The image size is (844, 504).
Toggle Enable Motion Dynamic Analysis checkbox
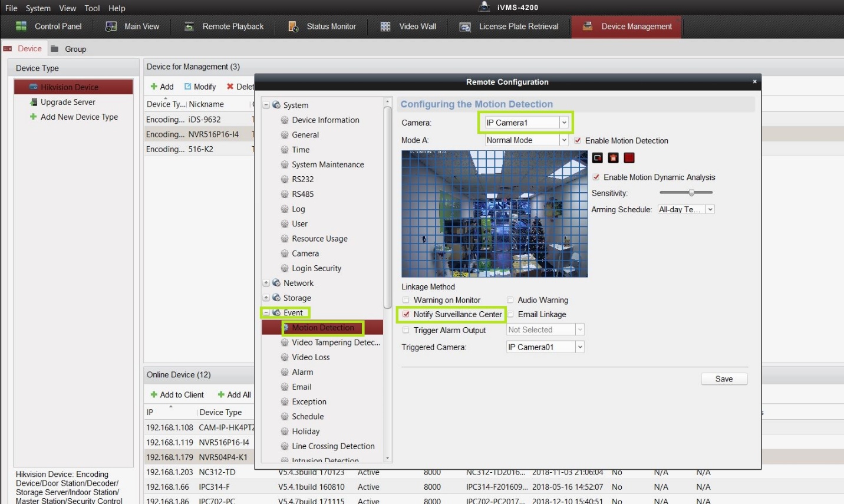point(596,177)
